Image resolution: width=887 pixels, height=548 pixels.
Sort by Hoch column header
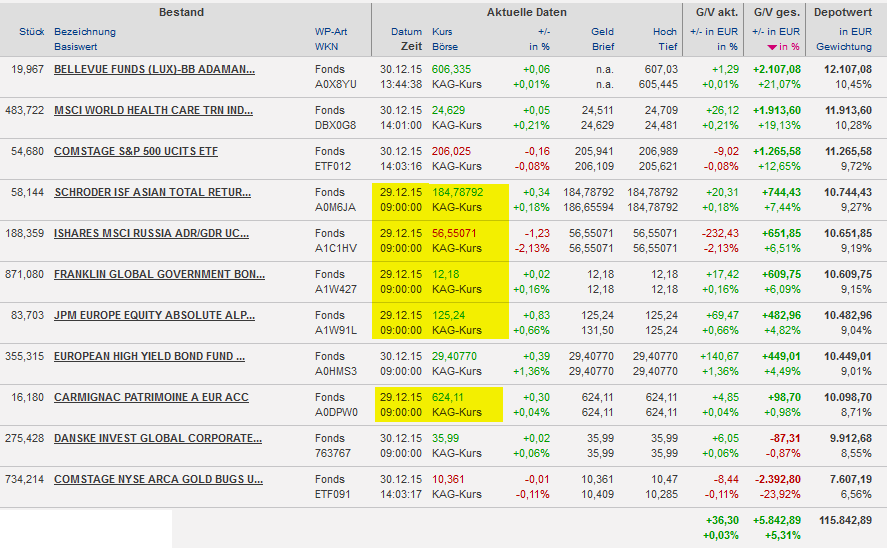(665, 32)
